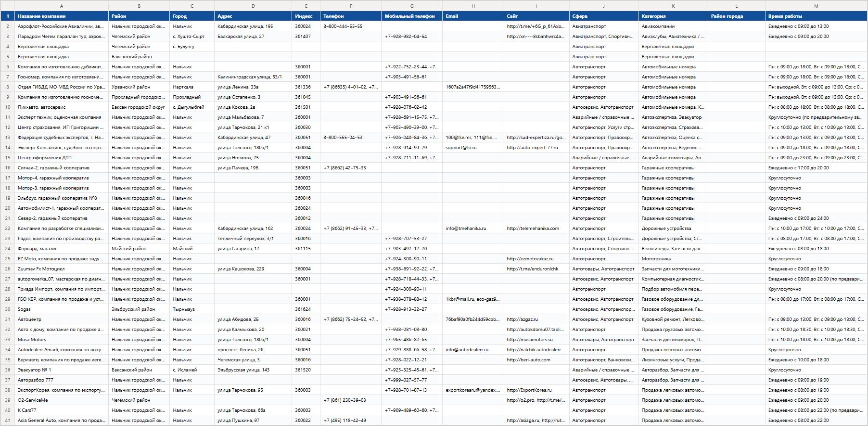The height and width of the screenshot is (434, 868).
Task: Click the site cell http://auto-expert-77.ru
Action: (536, 148)
